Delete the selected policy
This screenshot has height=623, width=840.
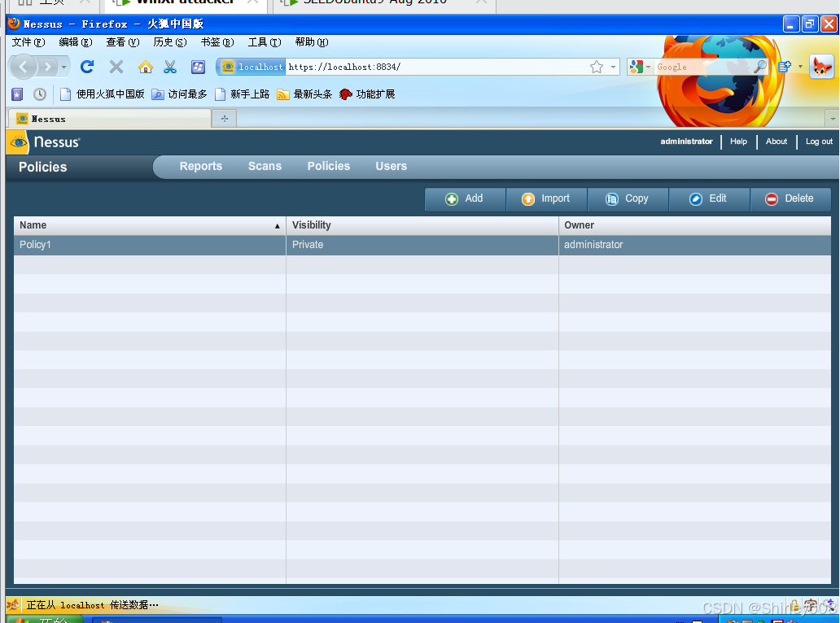(790, 199)
